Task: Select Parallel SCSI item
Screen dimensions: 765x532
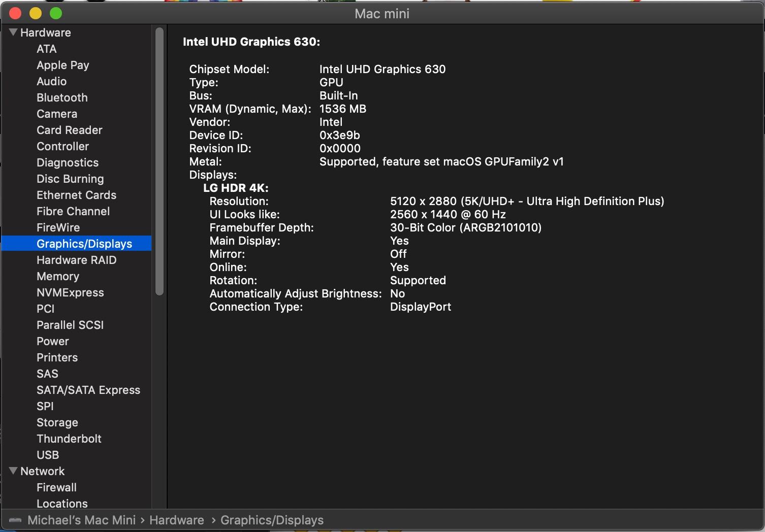Action: pos(70,325)
